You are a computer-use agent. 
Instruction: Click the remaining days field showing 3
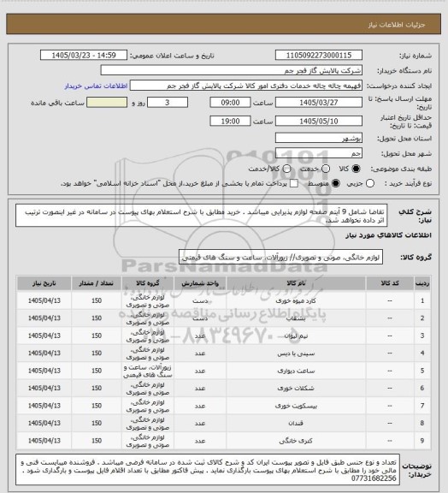coord(168,103)
